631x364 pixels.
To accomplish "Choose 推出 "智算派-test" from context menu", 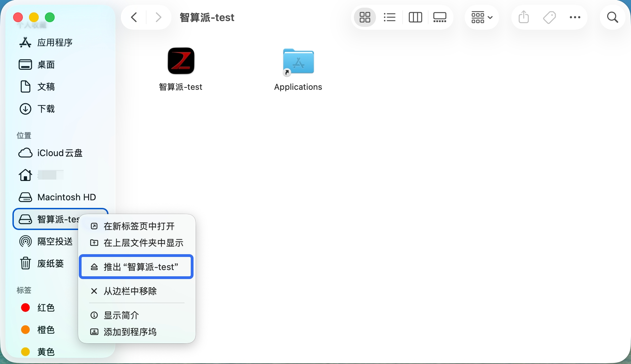I will pos(136,267).
